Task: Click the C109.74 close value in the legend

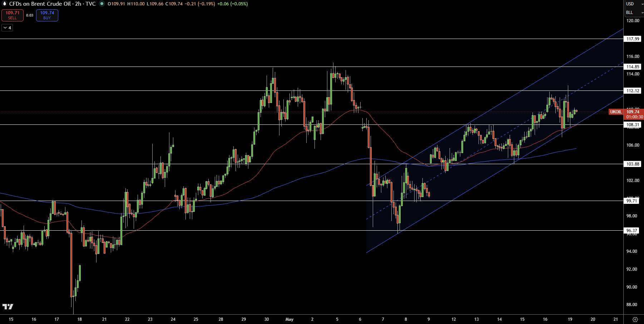Action: pyautogui.click(x=174, y=4)
